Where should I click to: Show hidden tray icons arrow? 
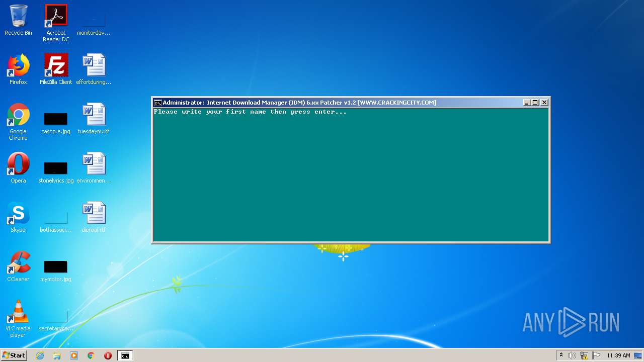[561, 355]
